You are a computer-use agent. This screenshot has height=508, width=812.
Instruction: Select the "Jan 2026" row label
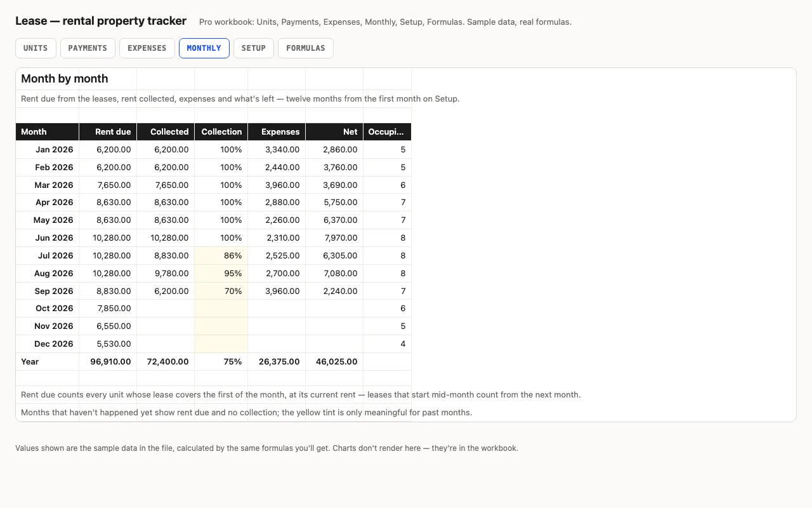click(x=48, y=150)
